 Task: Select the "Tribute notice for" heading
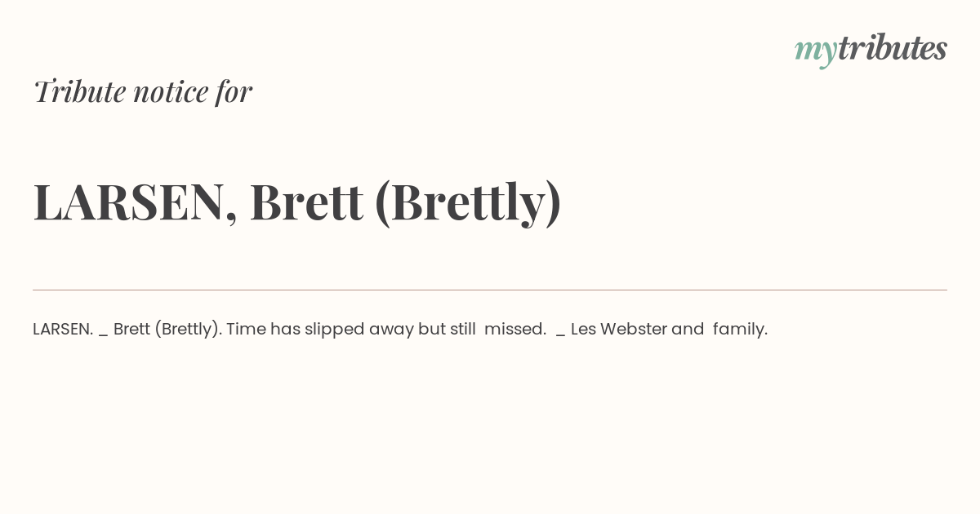pyautogui.click(x=143, y=91)
